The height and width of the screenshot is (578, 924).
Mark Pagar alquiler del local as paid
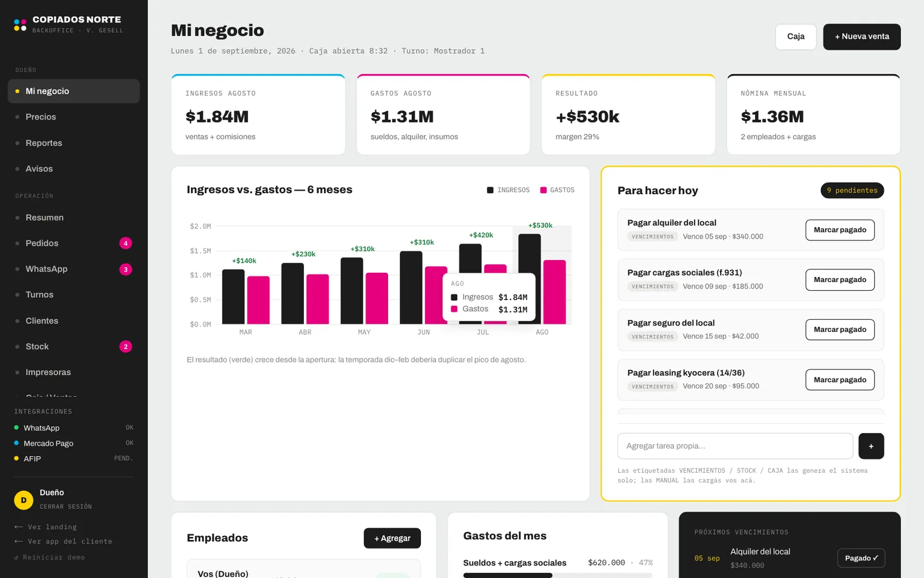tap(840, 230)
